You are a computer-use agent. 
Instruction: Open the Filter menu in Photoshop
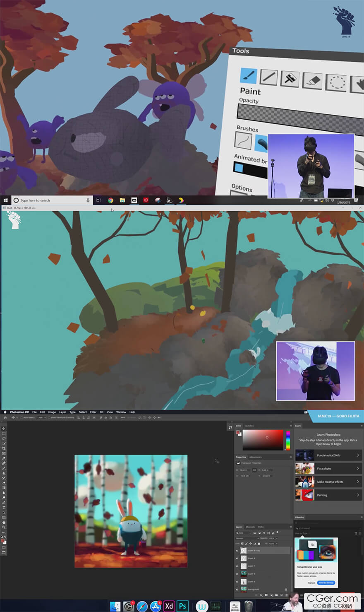tap(93, 412)
